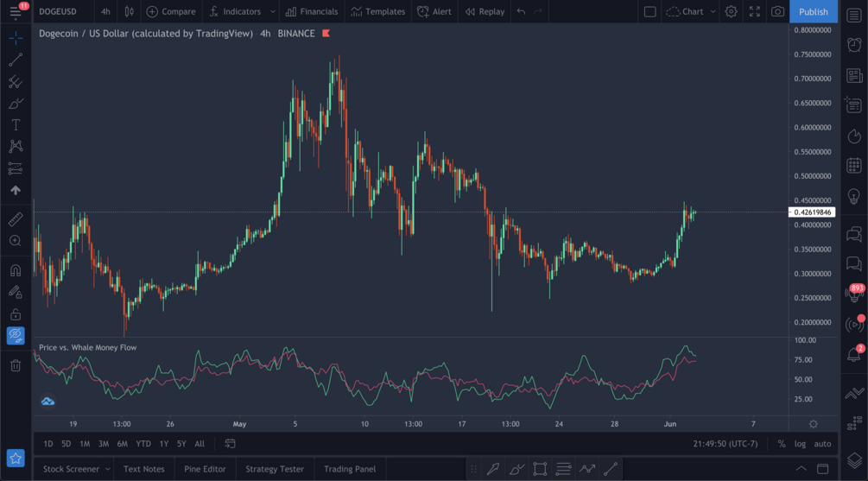Image resolution: width=868 pixels, height=481 pixels.
Task: Open the Strategy Tester tab
Action: pos(275,469)
